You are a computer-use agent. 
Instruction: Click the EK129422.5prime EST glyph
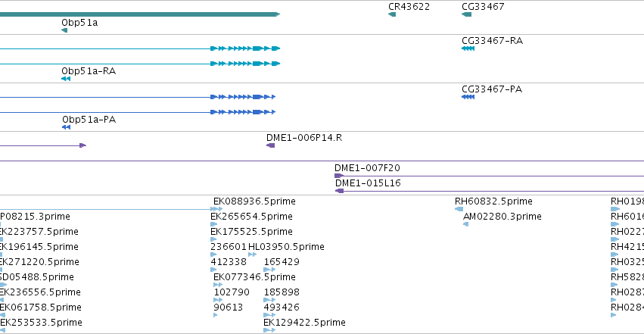(269, 331)
